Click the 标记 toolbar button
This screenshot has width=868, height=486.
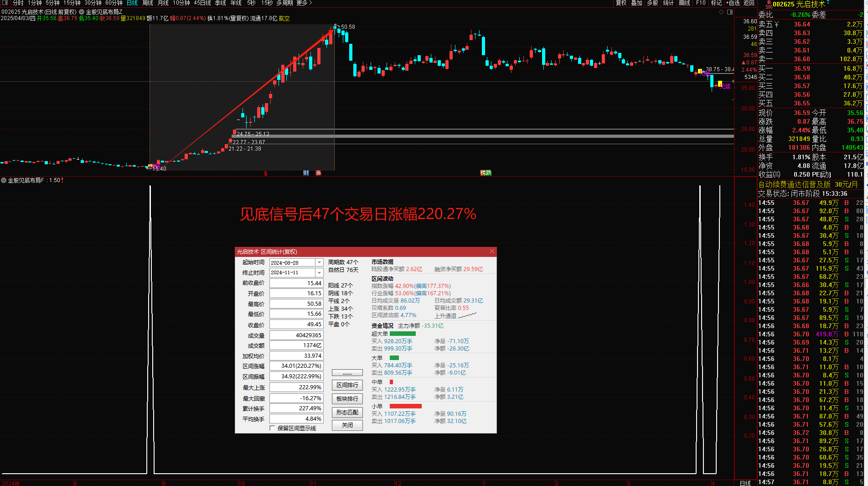[x=717, y=3]
